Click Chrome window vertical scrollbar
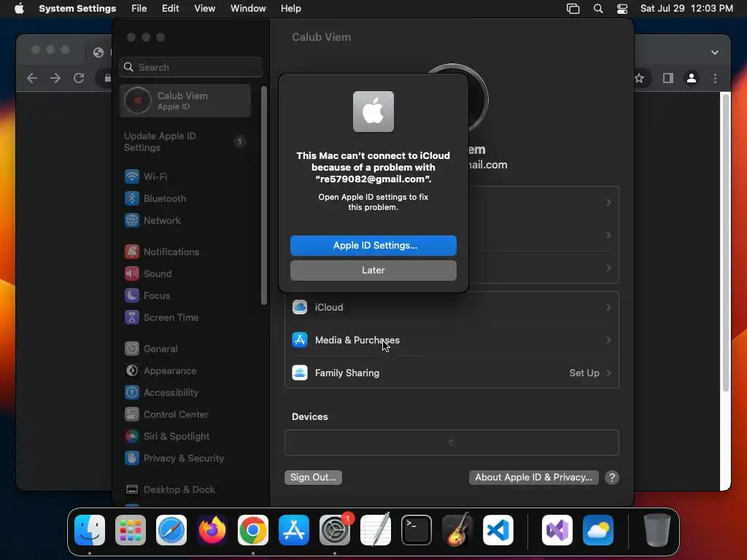Image resolution: width=747 pixels, height=560 pixels. (x=726, y=243)
